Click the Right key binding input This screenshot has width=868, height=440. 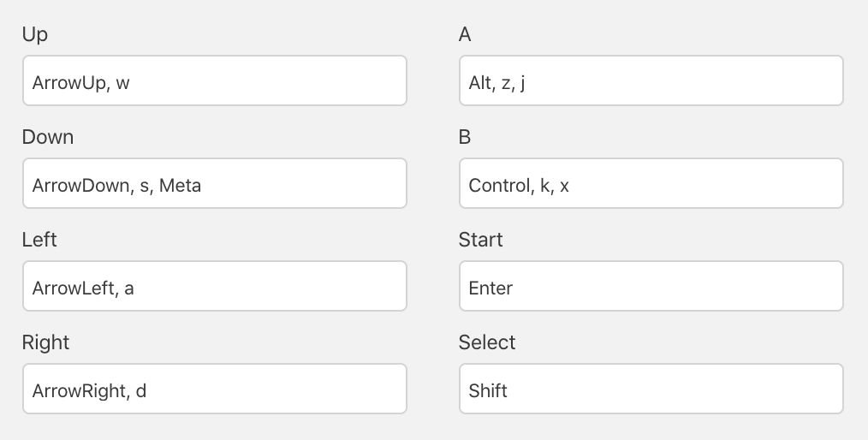[214, 389]
